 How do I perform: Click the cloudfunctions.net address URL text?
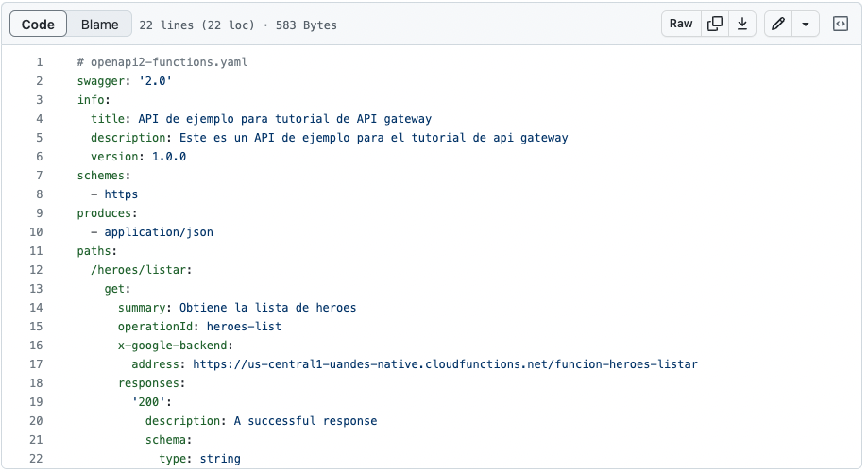[445, 364]
